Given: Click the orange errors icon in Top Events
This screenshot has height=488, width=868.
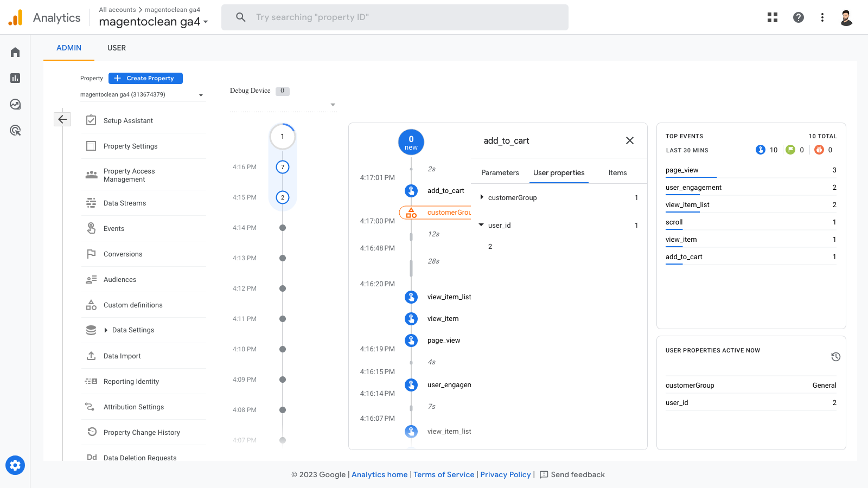Looking at the screenshot, I should pyautogui.click(x=819, y=150).
